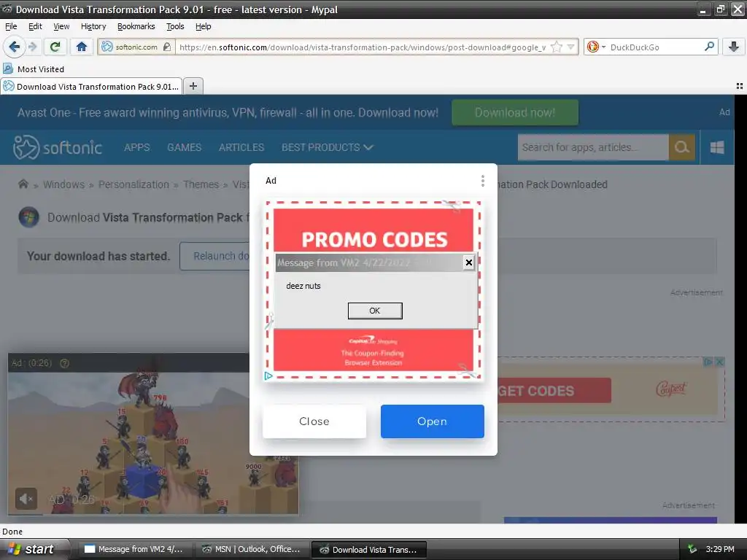The height and width of the screenshot is (560, 747).
Task: Click the system tray network icon
Action: (x=692, y=549)
